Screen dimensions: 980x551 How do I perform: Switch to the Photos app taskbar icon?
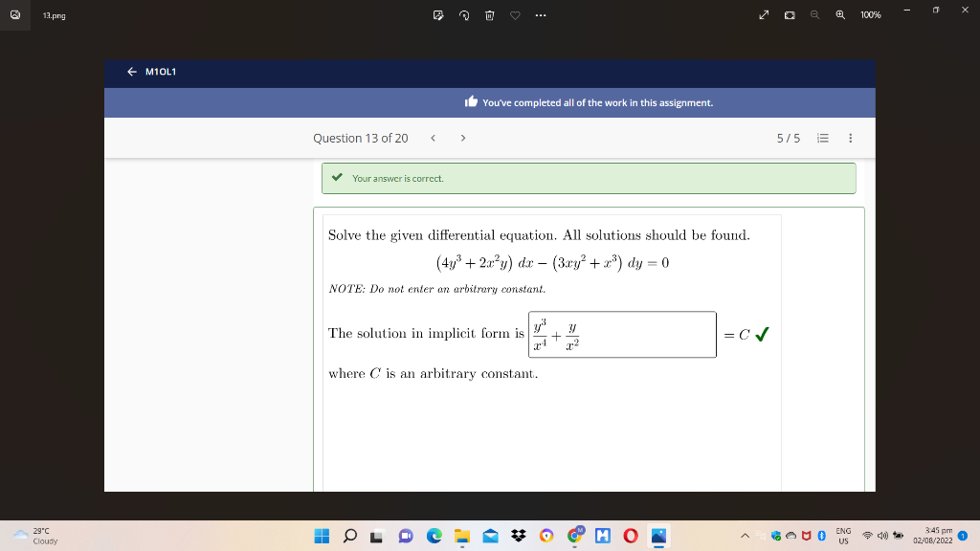click(658, 536)
